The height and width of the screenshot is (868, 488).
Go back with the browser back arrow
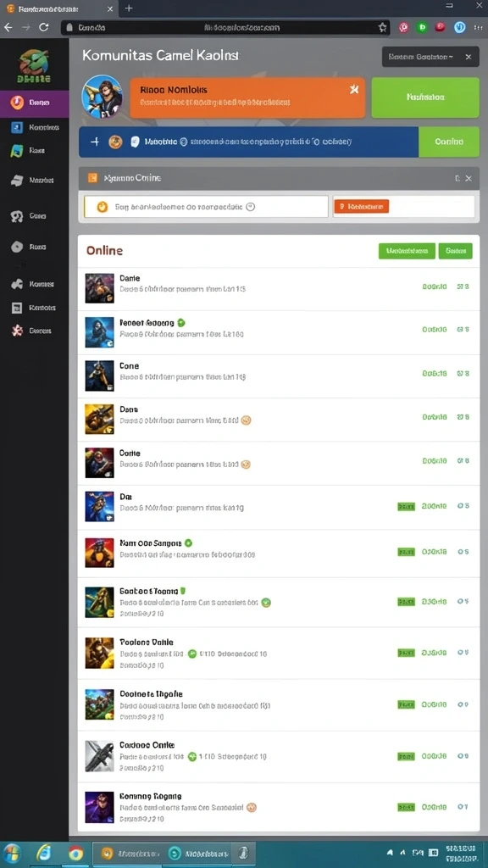(x=8, y=27)
